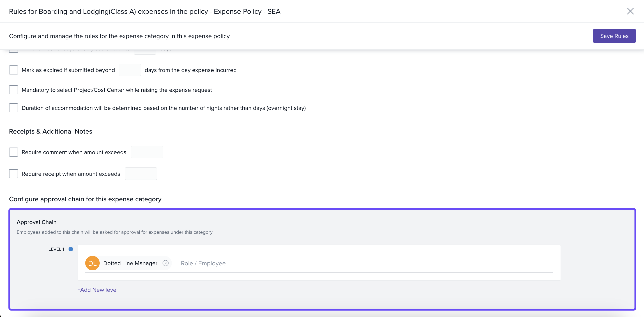Select the Dotted Line Manager chip label
644x317 pixels.
pos(130,263)
